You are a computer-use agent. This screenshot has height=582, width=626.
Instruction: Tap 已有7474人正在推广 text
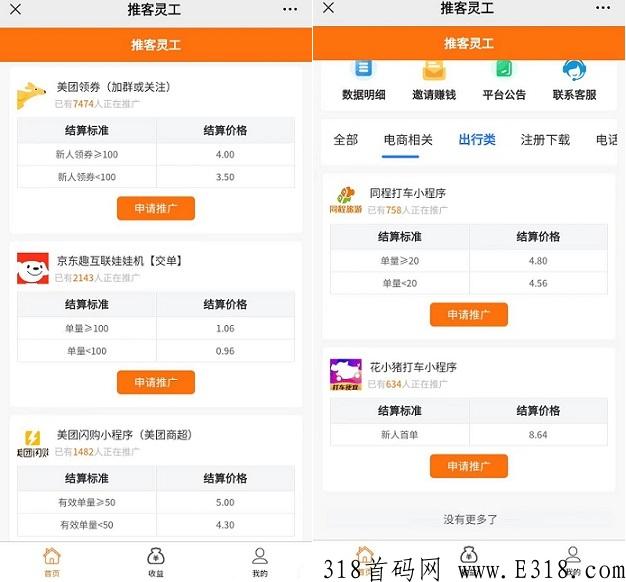coord(97,104)
